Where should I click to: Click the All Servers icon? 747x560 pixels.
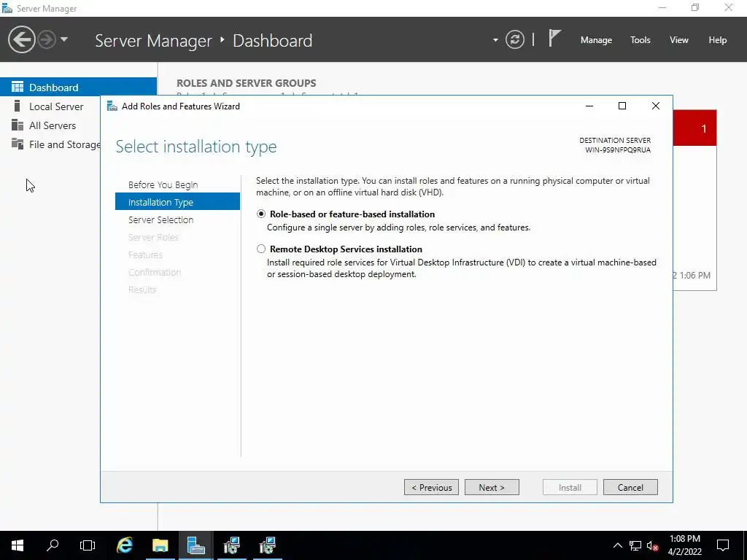tap(18, 125)
